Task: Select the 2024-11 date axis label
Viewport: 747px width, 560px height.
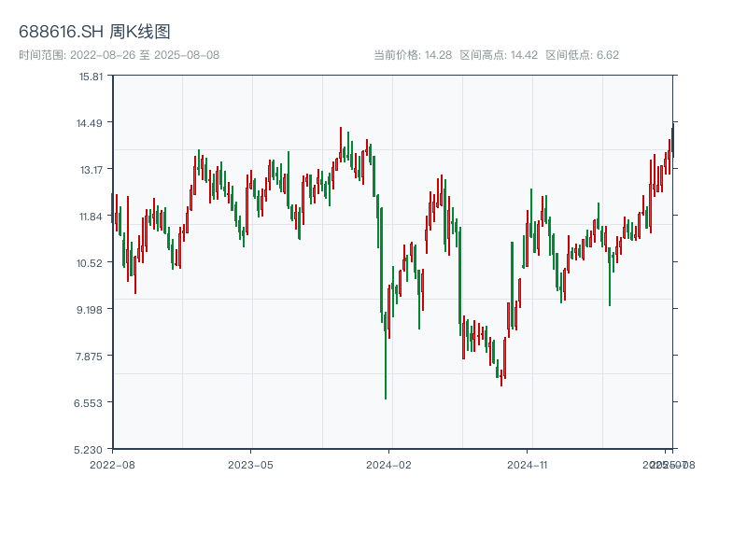Action: pyautogui.click(x=528, y=464)
